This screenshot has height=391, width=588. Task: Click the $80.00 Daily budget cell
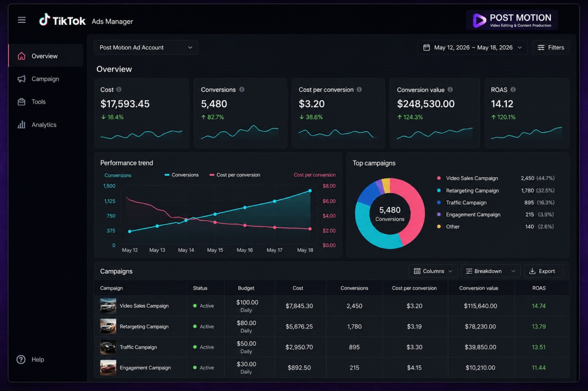point(246,326)
